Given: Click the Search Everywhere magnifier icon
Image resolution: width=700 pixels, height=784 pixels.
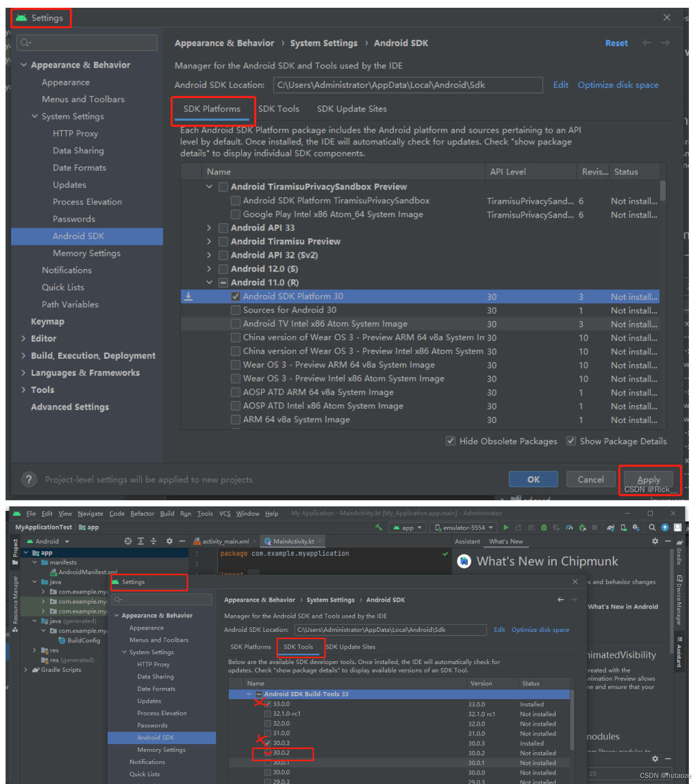Looking at the screenshot, I should click(652, 527).
